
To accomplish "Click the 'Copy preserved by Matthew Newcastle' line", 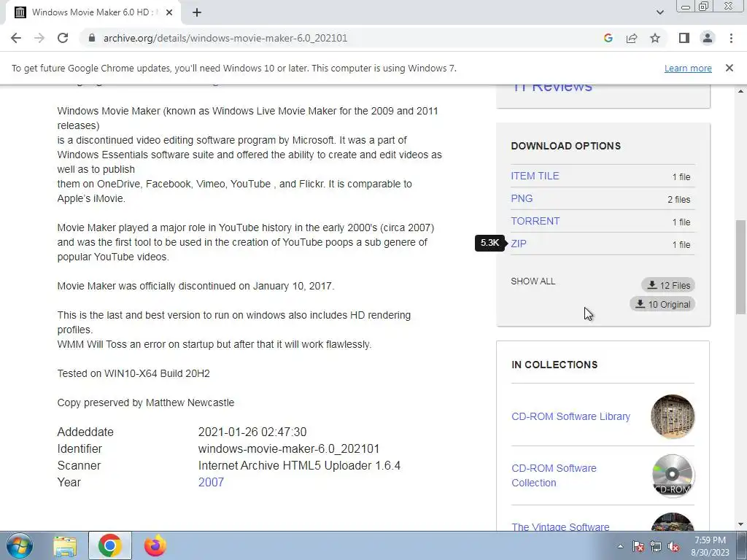I will click(146, 402).
